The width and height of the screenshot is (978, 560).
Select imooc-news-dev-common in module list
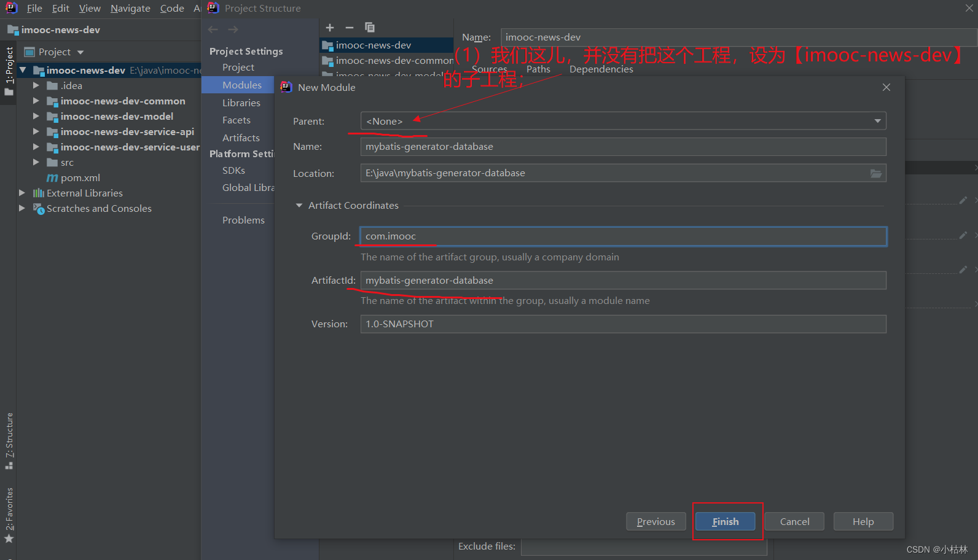click(x=387, y=61)
